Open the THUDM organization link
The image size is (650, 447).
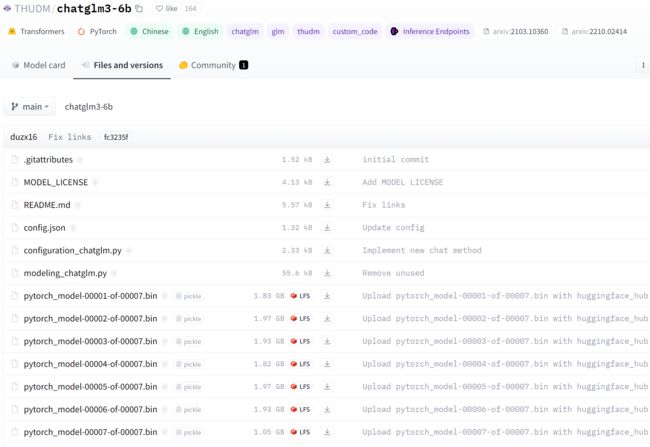pyautogui.click(x=32, y=8)
